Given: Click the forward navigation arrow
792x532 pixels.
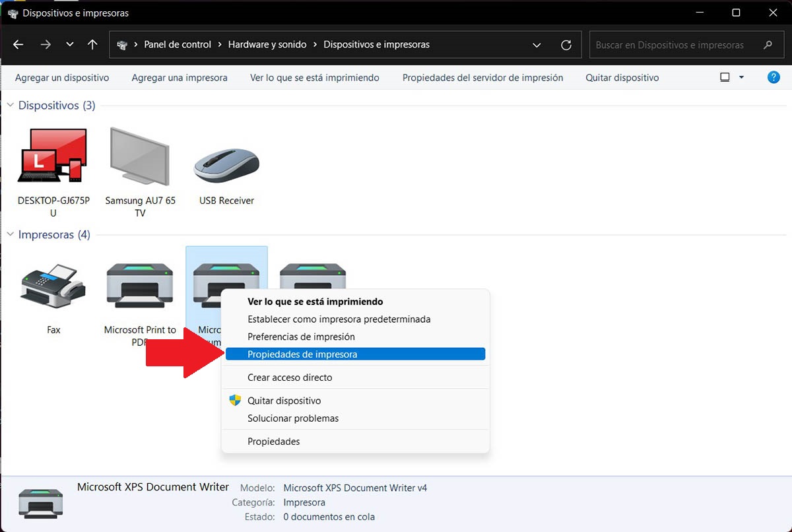Looking at the screenshot, I should coord(46,45).
